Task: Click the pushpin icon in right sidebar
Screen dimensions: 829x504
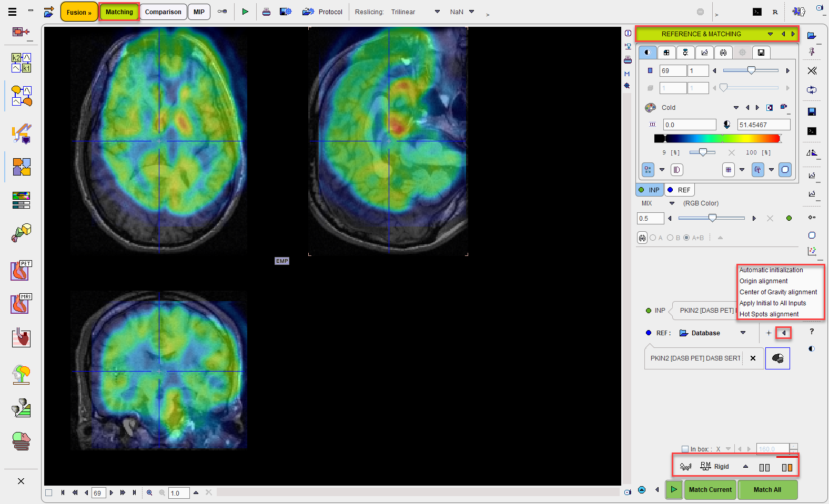Action: (812, 52)
